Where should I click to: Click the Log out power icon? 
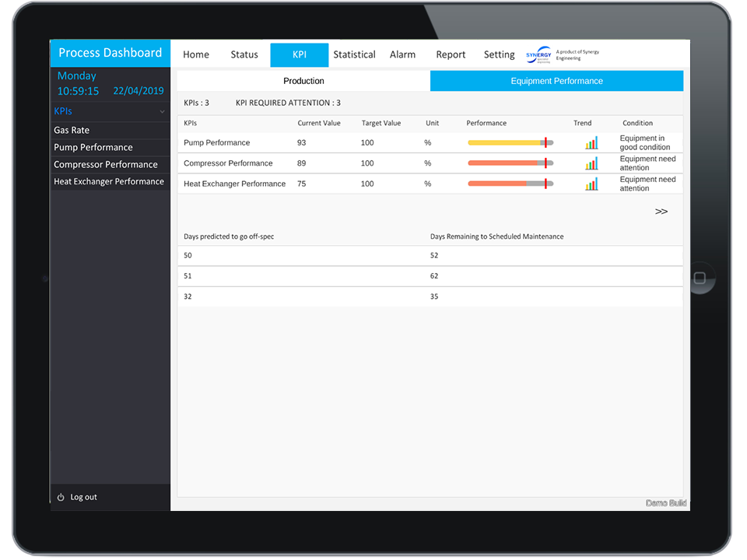(61, 497)
